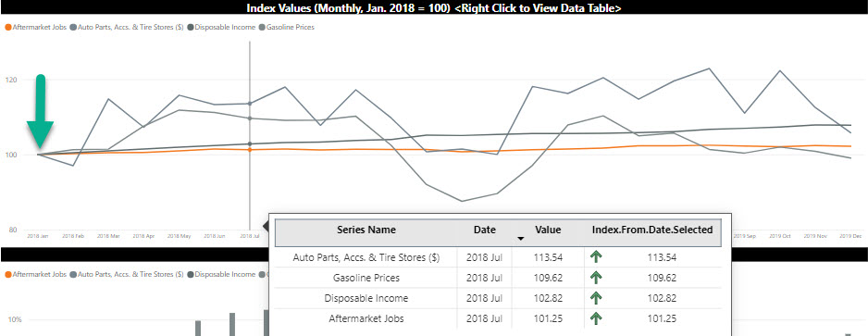Select Disposable Income in the top chart legend
868x336 pixels.
221,27
